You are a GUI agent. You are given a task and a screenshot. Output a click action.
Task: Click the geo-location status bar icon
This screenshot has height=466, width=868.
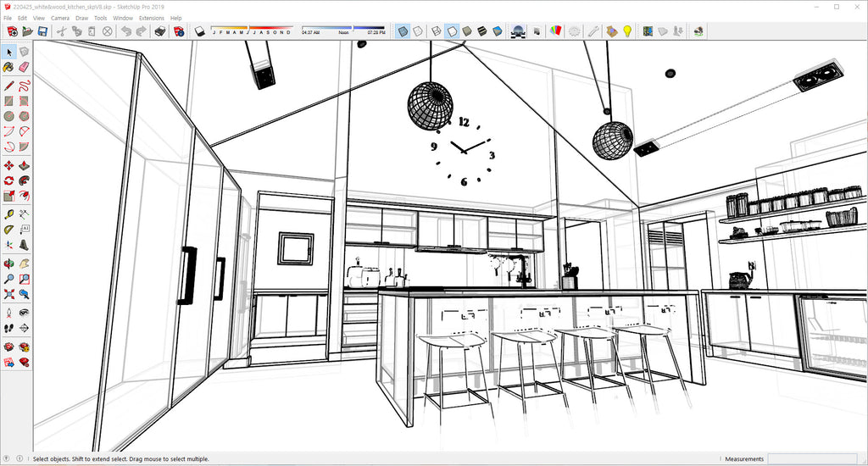tap(6, 459)
